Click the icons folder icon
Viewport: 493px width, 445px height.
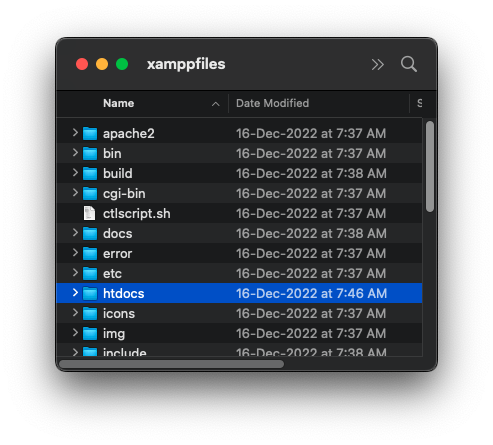point(90,313)
